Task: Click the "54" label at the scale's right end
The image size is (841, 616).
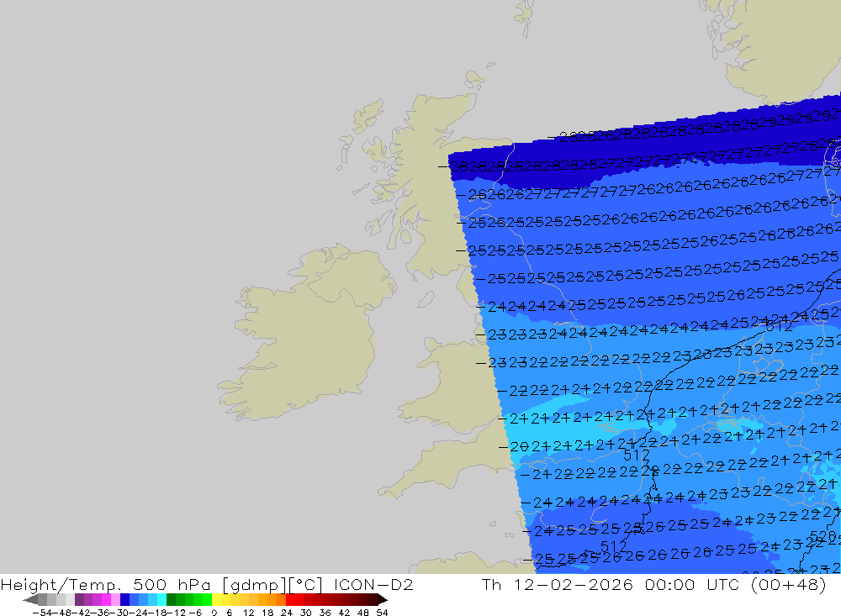Action: click(382, 612)
